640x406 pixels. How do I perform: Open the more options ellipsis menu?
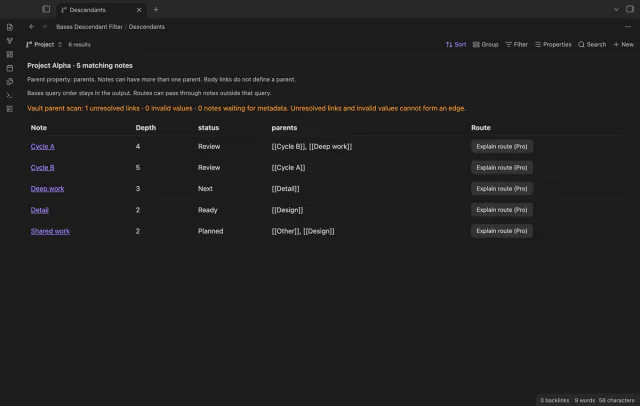point(628,27)
